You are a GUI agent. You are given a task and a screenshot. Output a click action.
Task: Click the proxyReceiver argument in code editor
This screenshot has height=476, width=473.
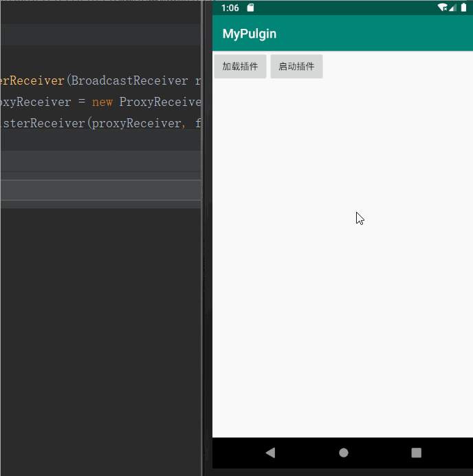(x=137, y=123)
